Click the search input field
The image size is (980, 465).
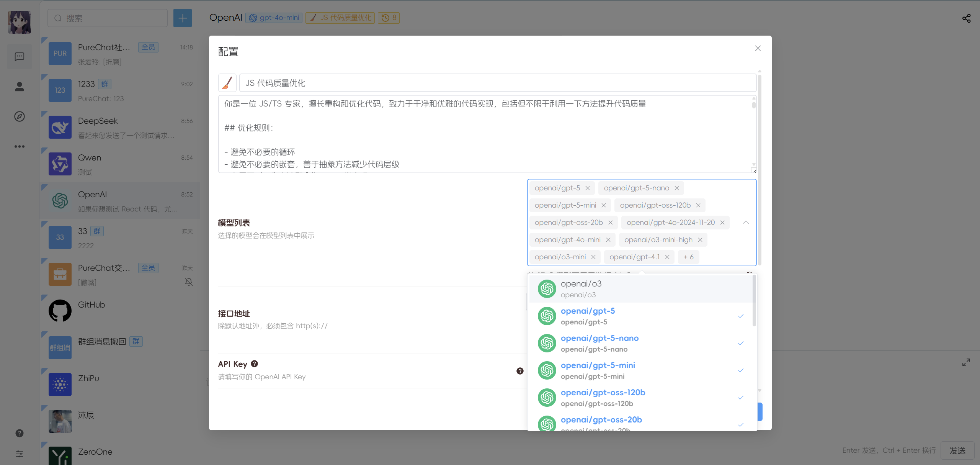108,18
